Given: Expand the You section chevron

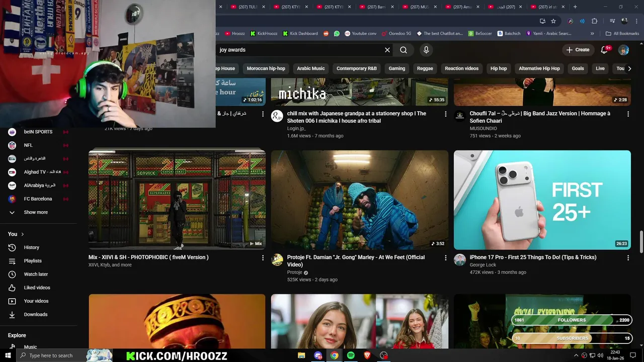Looking at the screenshot, I should 22,234.
